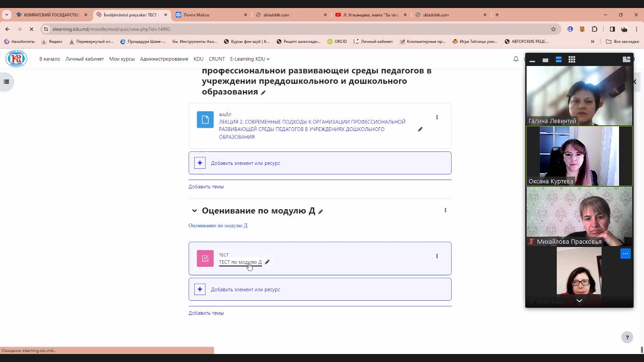The image size is (644, 362).
Task: Switch Zoom panel to gallery grid view
Action: (572, 59)
